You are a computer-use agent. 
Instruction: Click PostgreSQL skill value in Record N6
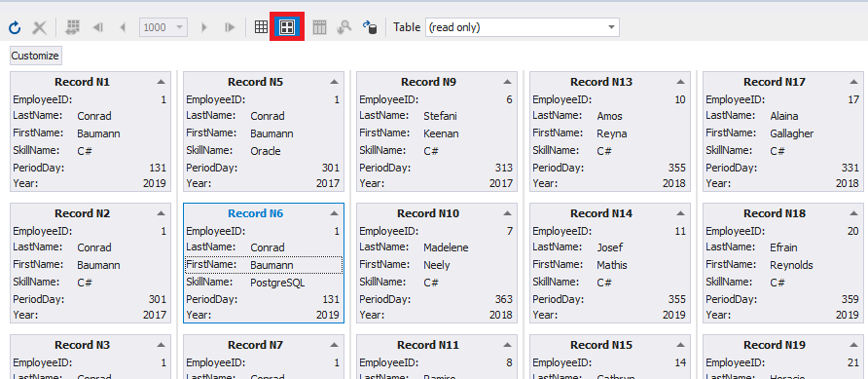(278, 283)
